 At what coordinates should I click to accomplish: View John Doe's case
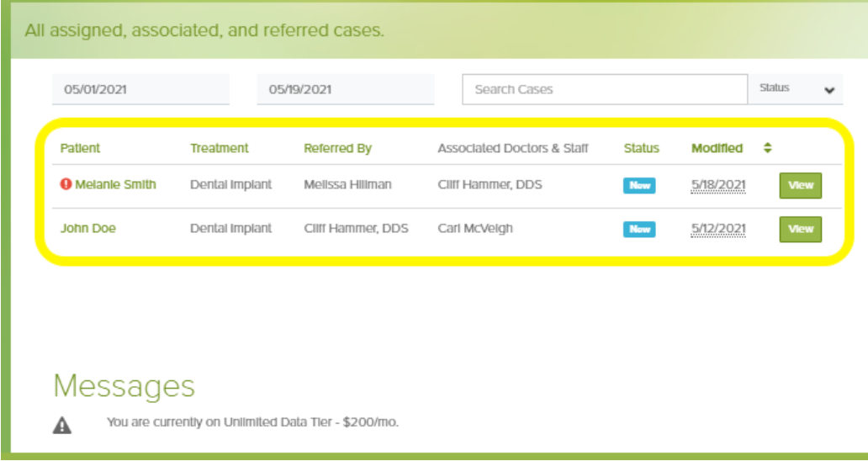coord(801,229)
